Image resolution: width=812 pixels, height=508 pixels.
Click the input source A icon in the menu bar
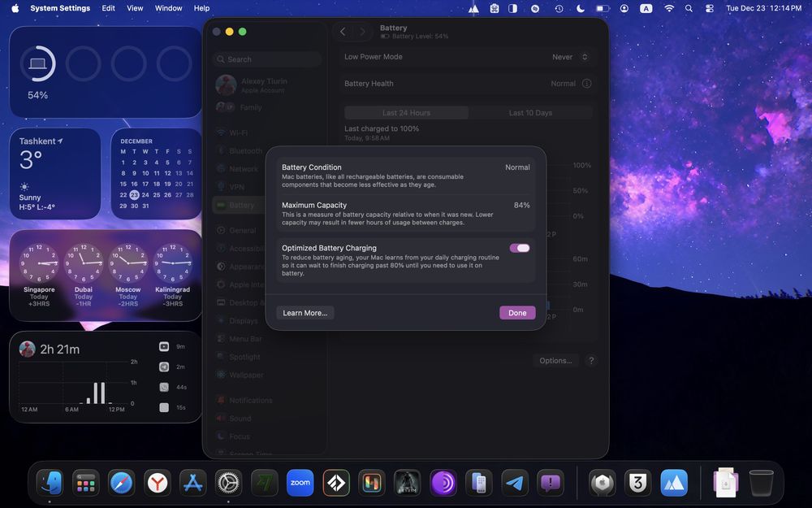pyautogui.click(x=646, y=8)
